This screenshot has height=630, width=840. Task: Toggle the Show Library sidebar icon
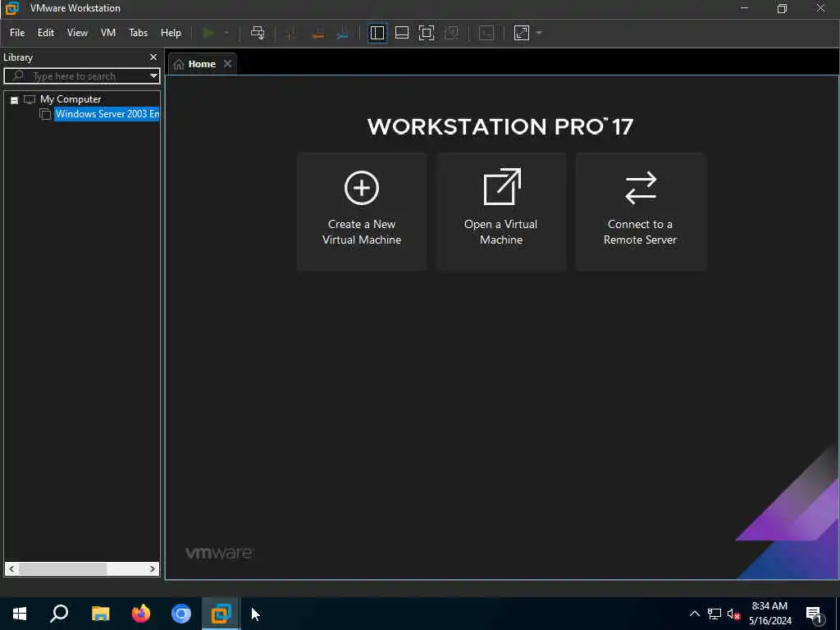point(377,33)
